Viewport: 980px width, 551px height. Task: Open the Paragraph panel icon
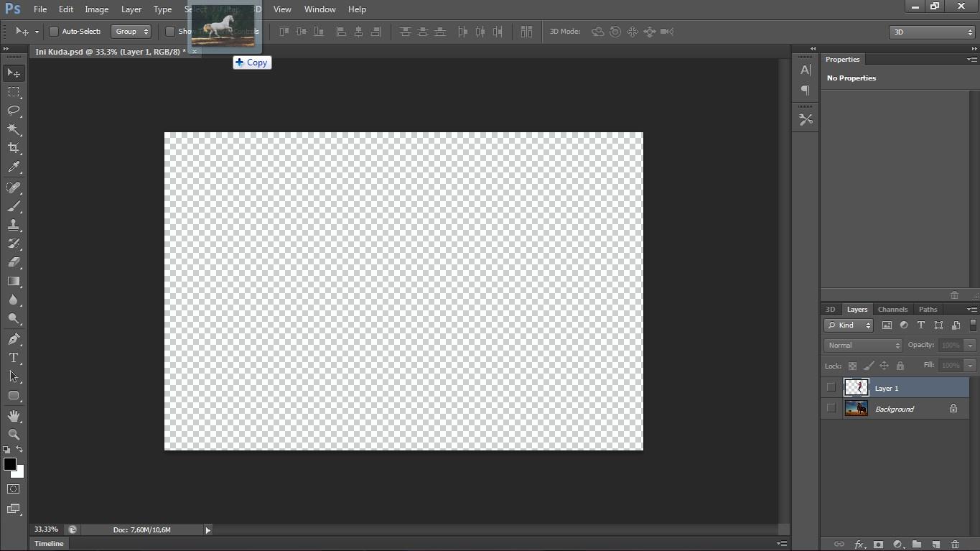point(806,91)
